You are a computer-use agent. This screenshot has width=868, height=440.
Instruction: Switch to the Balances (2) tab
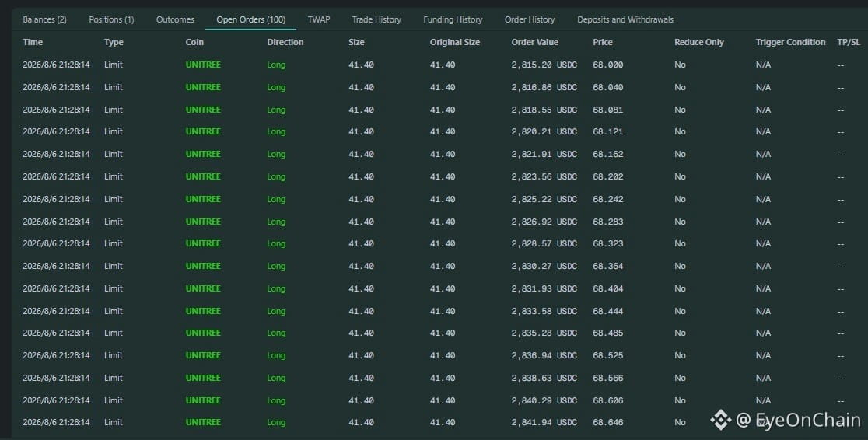(x=45, y=19)
